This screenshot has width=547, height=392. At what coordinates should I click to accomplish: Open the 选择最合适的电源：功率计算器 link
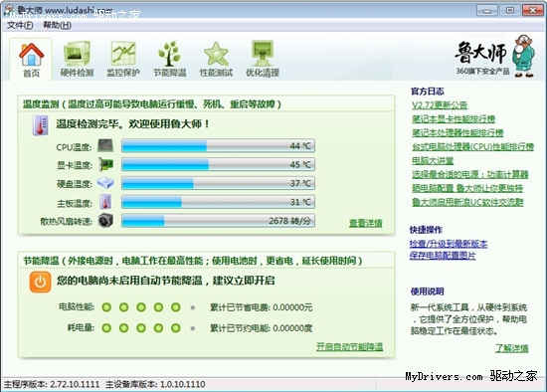[x=469, y=174]
